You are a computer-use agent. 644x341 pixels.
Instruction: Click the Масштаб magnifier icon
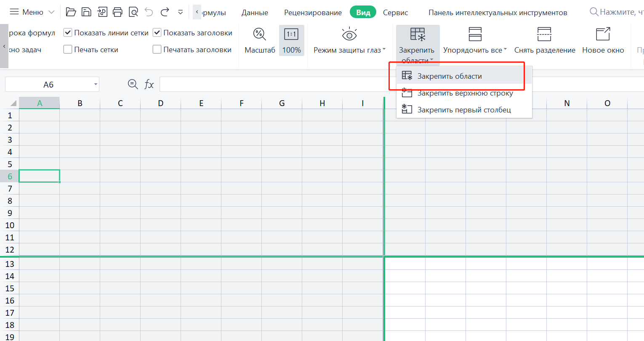[259, 35]
